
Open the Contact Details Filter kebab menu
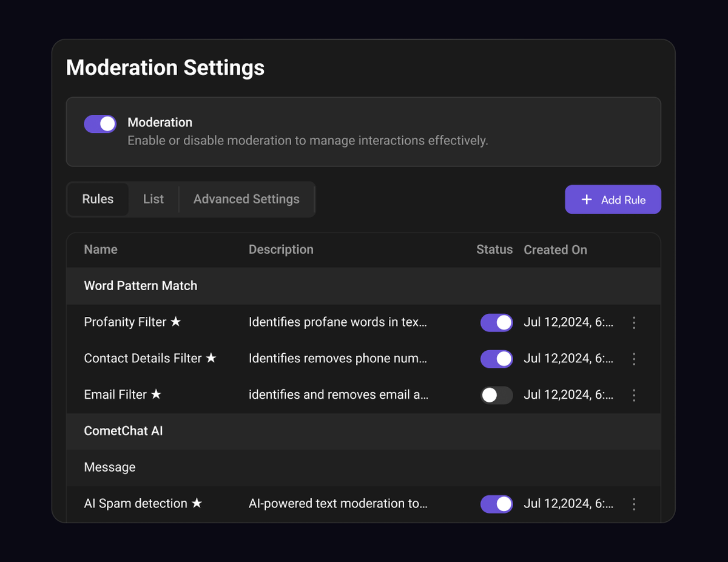pyautogui.click(x=634, y=359)
